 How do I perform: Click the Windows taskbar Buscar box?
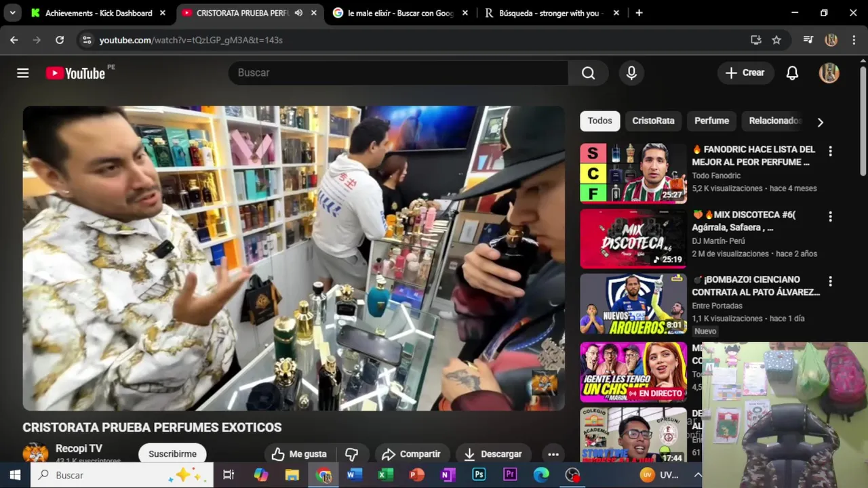point(122,475)
